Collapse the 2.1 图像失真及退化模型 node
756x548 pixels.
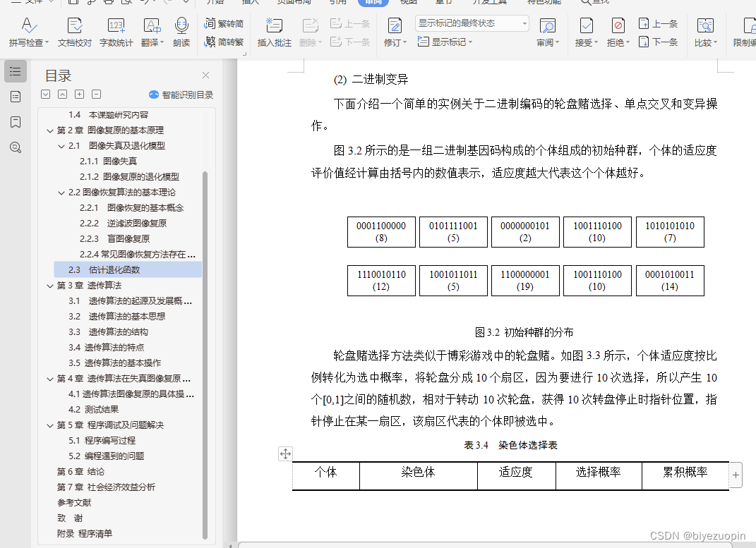(61, 146)
